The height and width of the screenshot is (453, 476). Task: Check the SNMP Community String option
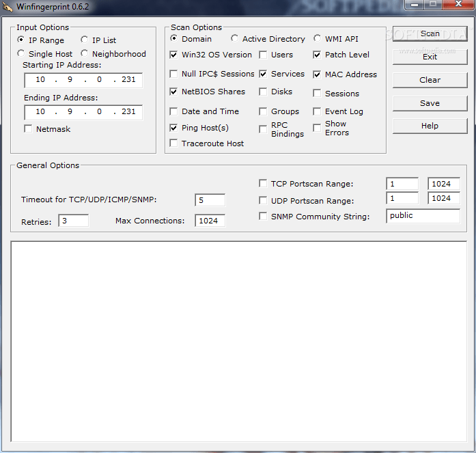(263, 216)
